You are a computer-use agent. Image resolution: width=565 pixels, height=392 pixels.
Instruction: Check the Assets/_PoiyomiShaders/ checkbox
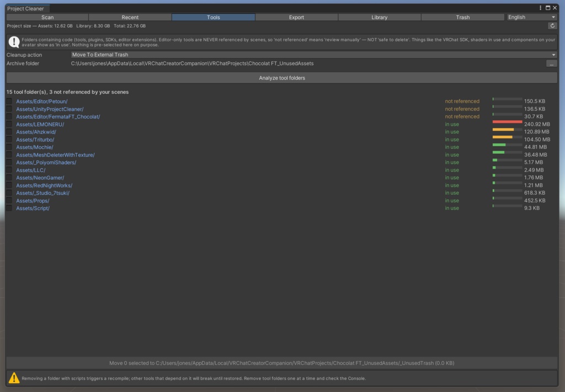pos(9,162)
